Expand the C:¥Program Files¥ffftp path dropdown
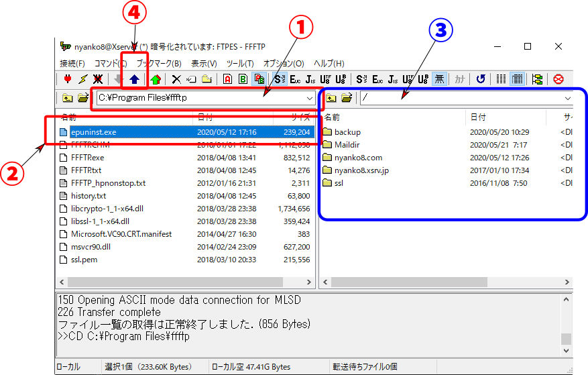Screen dimensions: 588x375 pos(309,99)
